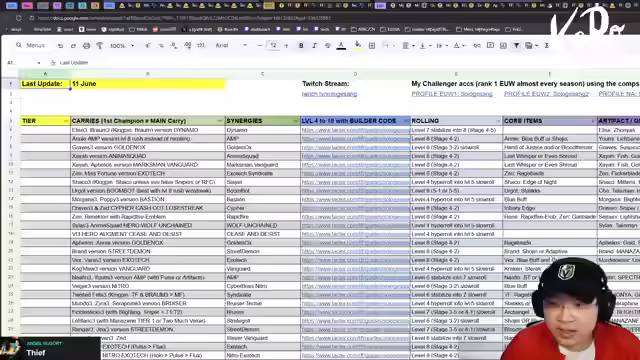Select the Paint format tool
Image resolution: width=640 pixels, height=360 pixels.
(99, 46)
